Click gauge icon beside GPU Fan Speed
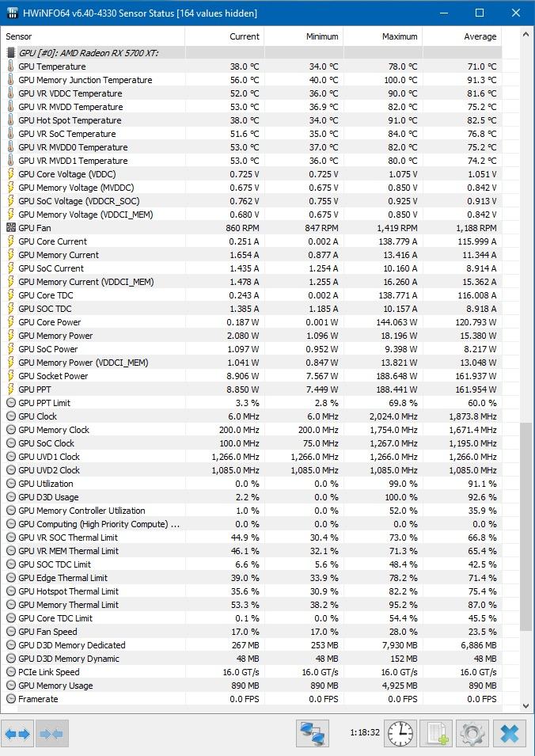Screen dimensions: 535x756 [11, 632]
